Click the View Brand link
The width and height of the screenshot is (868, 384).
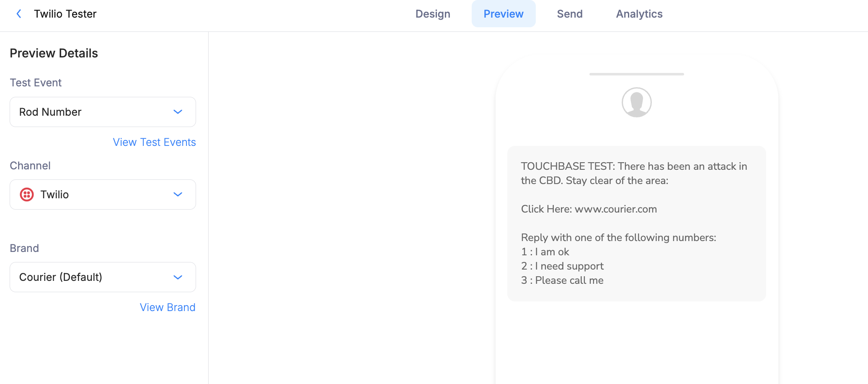coord(168,307)
